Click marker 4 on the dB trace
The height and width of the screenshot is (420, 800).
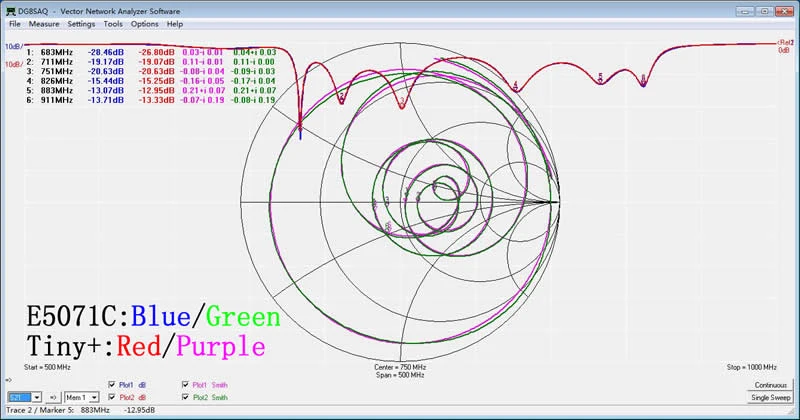[515, 86]
